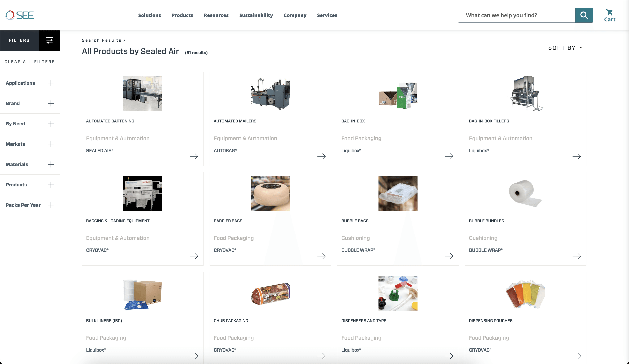This screenshot has height=364, width=629.
Task: Click arrow on Automated Cartoning card
Action: 194,156
